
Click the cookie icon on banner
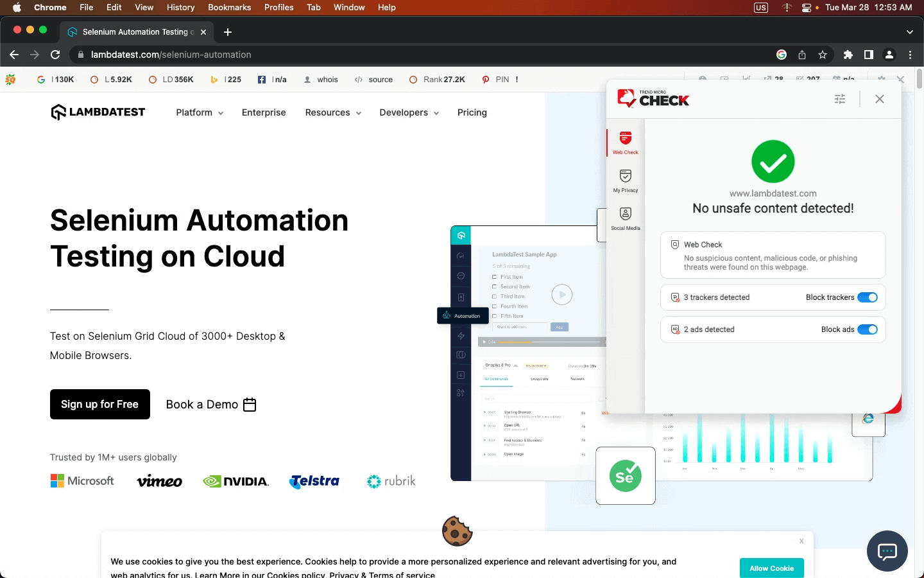click(x=457, y=531)
